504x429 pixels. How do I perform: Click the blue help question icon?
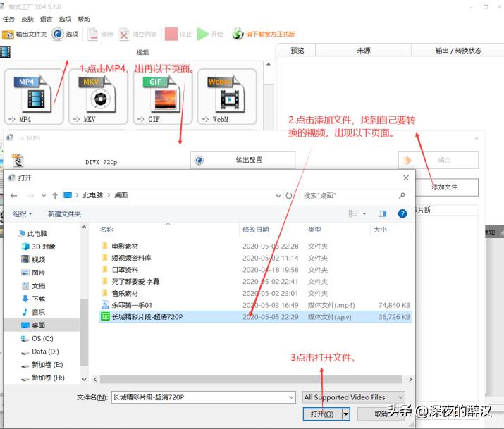pyautogui.click(x=402, y=214)
